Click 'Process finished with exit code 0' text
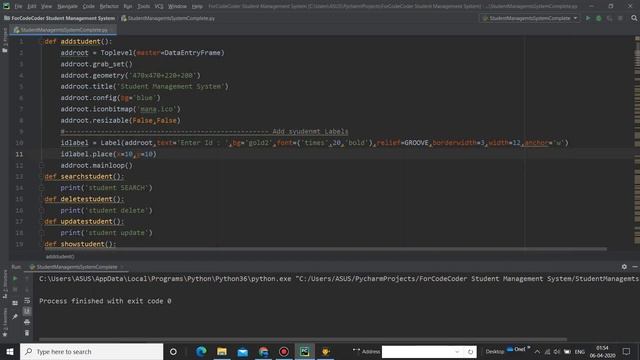The width and height of the screenshot is (640, 360). pos(105,301)
